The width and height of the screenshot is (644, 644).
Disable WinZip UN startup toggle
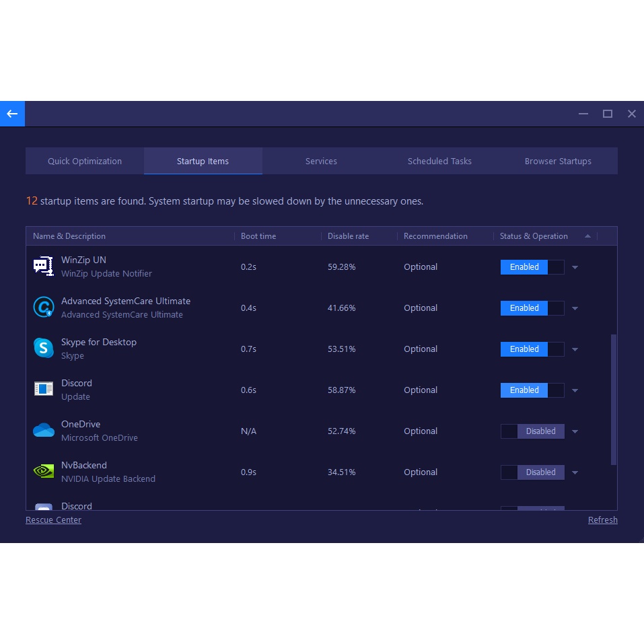point(532,267)
